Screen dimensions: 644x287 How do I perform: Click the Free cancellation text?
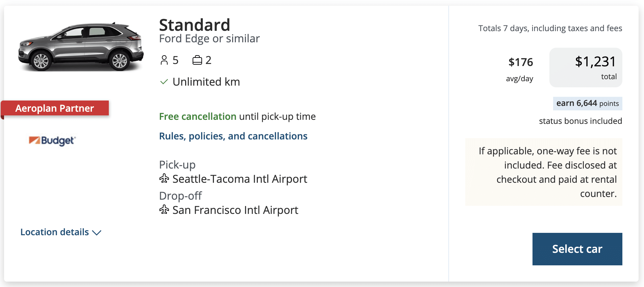(x=198, y=116)
